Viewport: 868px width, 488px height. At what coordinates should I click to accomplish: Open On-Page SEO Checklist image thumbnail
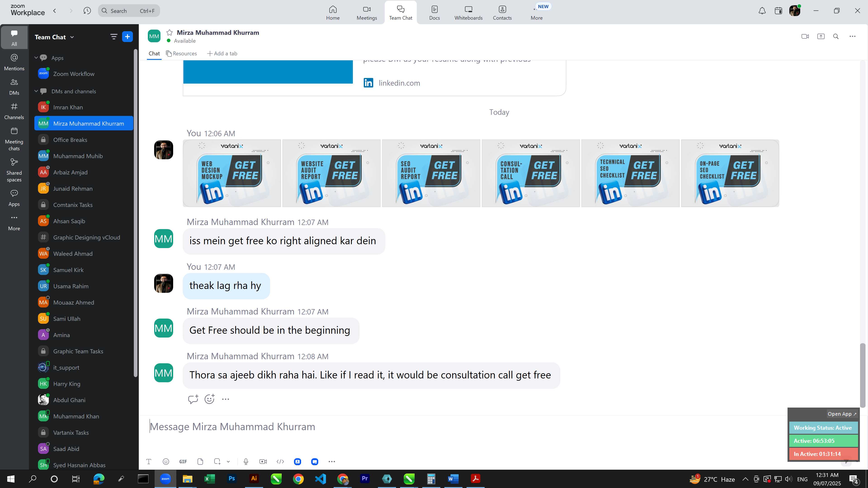click(x=730, y=173)
